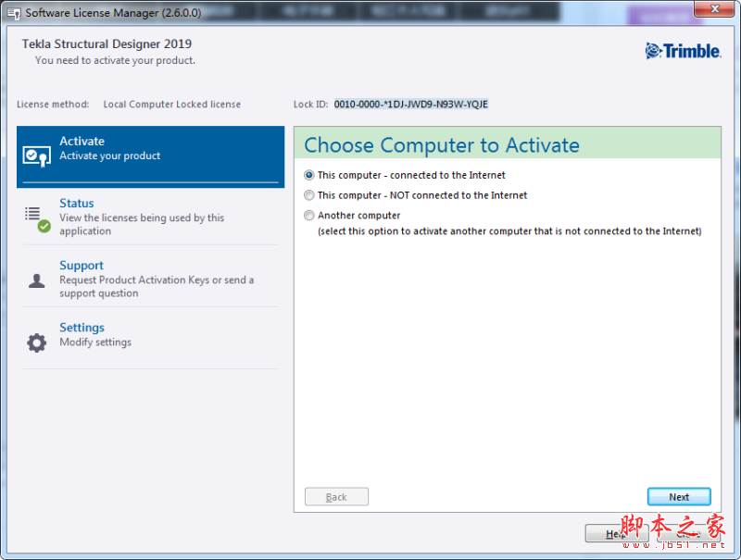Screen dimensions: 741x560
Task: Open the Support section
Action: click(150, 280)
